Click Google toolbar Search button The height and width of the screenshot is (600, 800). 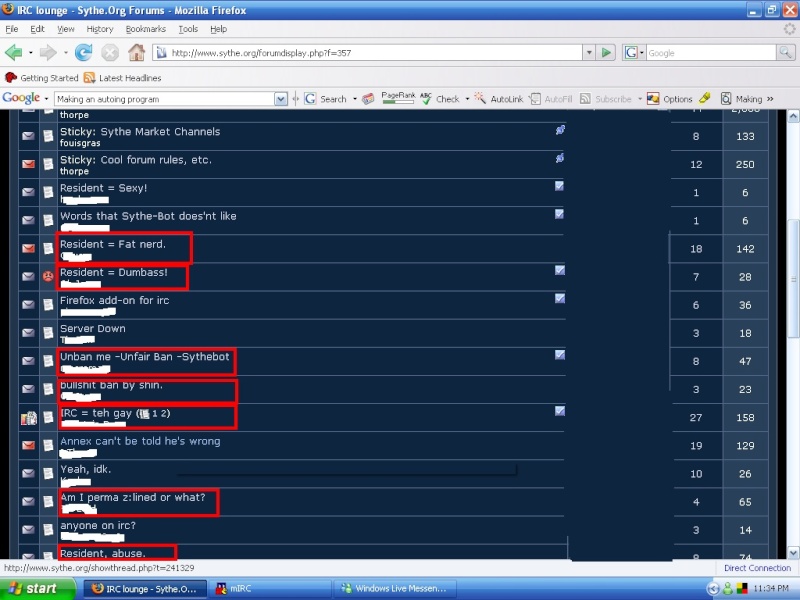point(326,99)
